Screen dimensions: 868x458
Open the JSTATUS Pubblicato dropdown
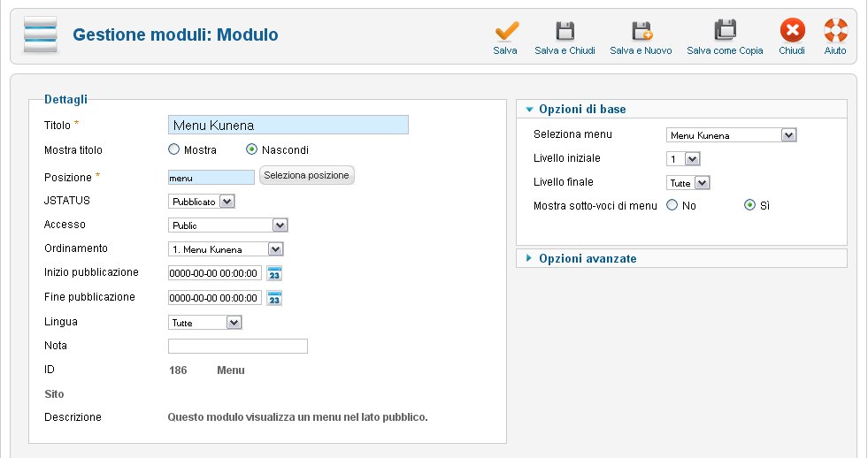point(201,202)
